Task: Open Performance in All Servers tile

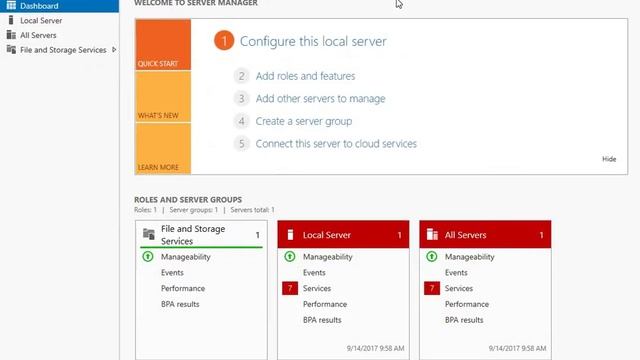Action: point(467,304)
